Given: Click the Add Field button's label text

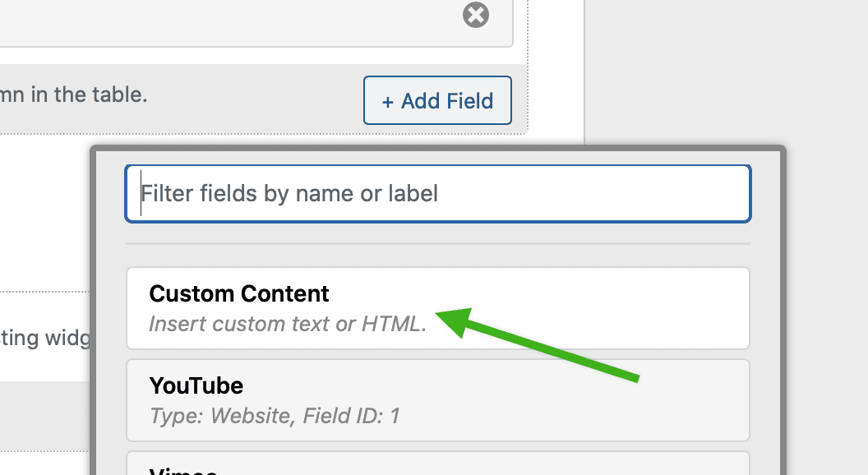Looking at the screenshot, I should point(446,99).
